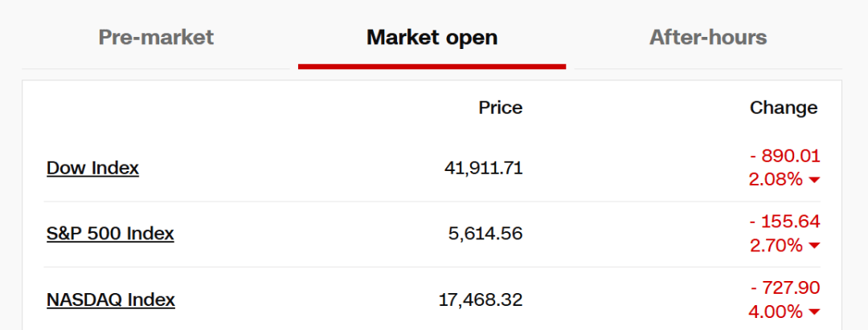This screenshot has height=330, width=868.
Task: Open the Dow Index link
Action: click(x=92, y=168)
